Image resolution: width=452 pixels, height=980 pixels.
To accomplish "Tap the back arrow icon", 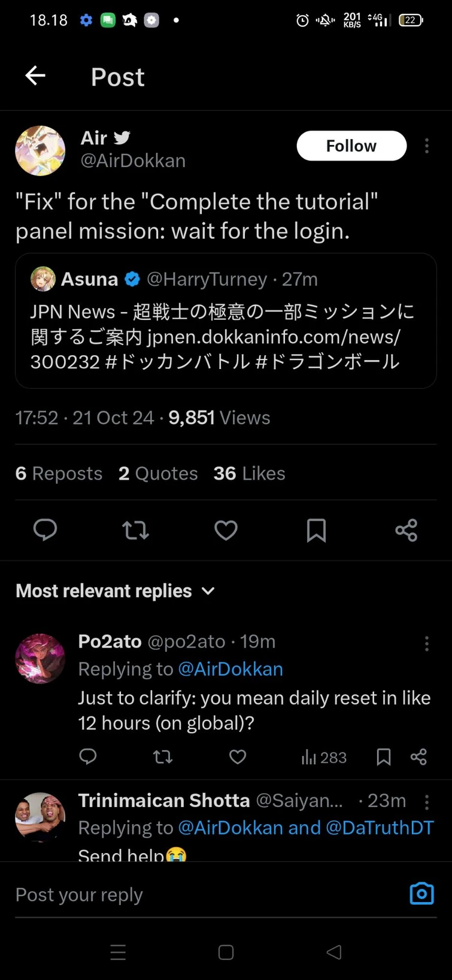I will pyautogui.click(x=36, y=76).
